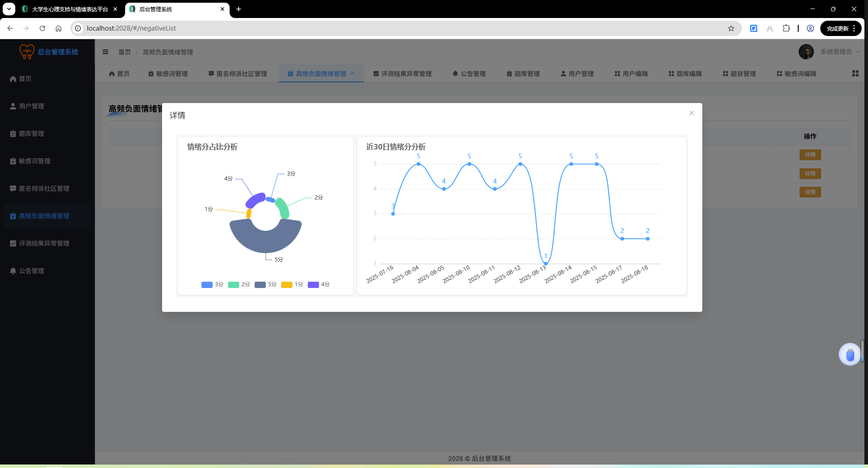Switch to the 首页 page tab
Screen dimensions: 868x468
click(119, 74)
